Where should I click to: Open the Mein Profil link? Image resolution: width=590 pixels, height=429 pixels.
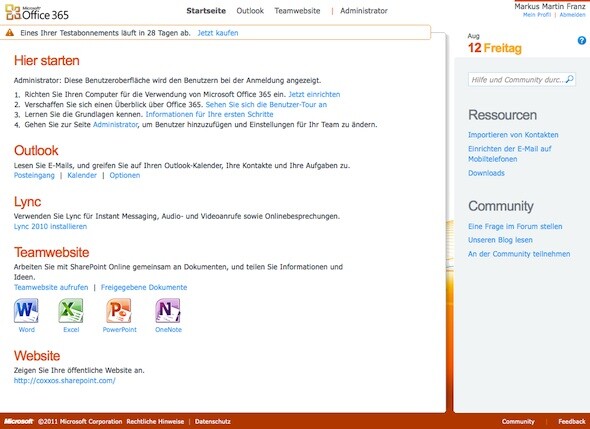(x=537, y=15)
